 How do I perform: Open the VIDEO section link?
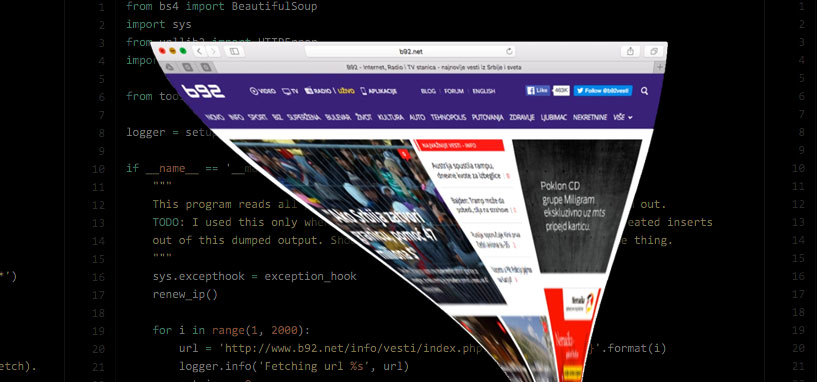tap(263, 91)
